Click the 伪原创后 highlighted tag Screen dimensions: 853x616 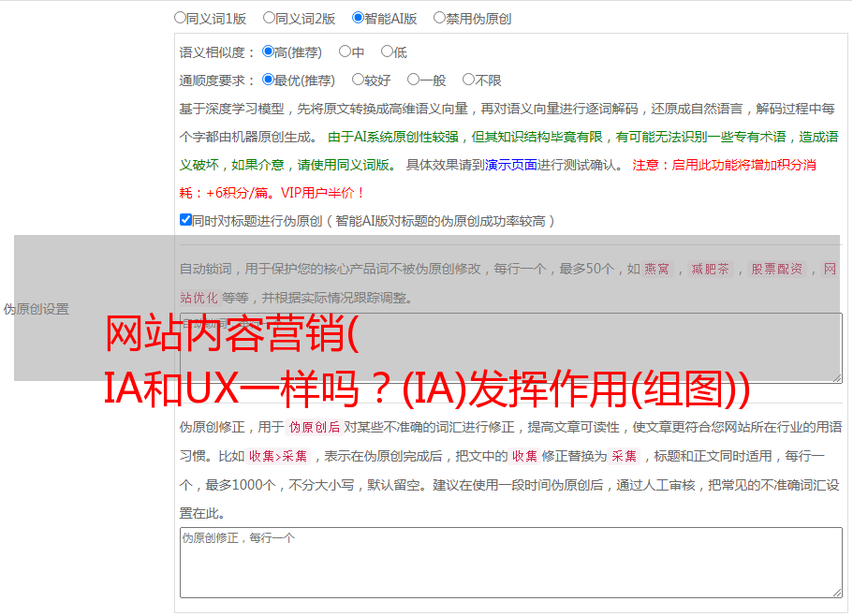pos(315,427)
